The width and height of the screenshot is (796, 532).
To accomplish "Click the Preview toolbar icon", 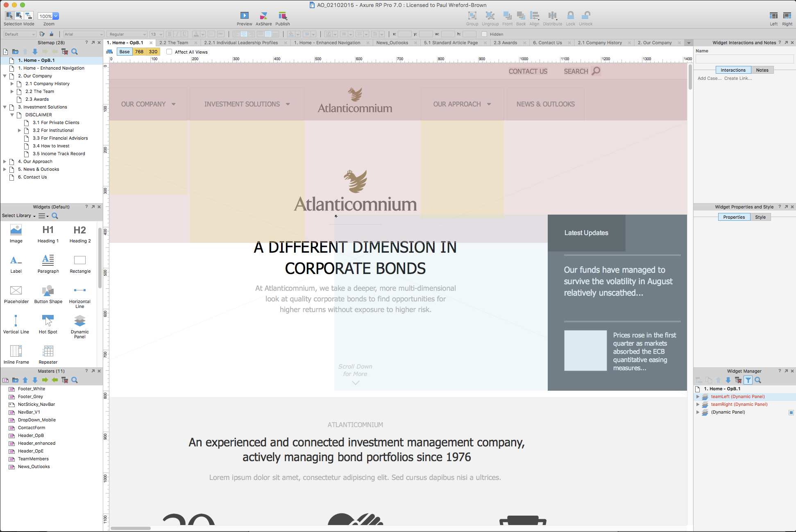I will pyautogui.click(x=244, y=16).
